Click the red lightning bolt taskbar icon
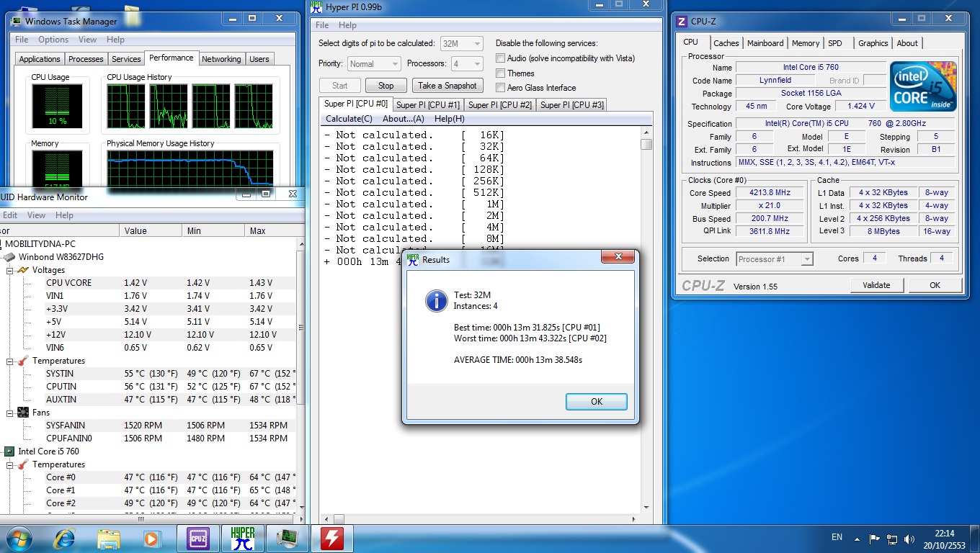 coord(331,538)
